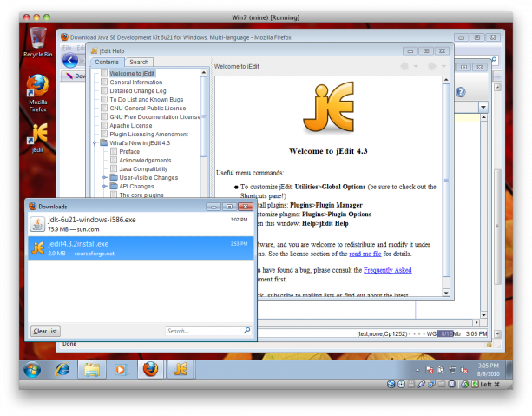Click the blue help question mark icon
Screen dimensions: 532x416
(x=461, y=92)
